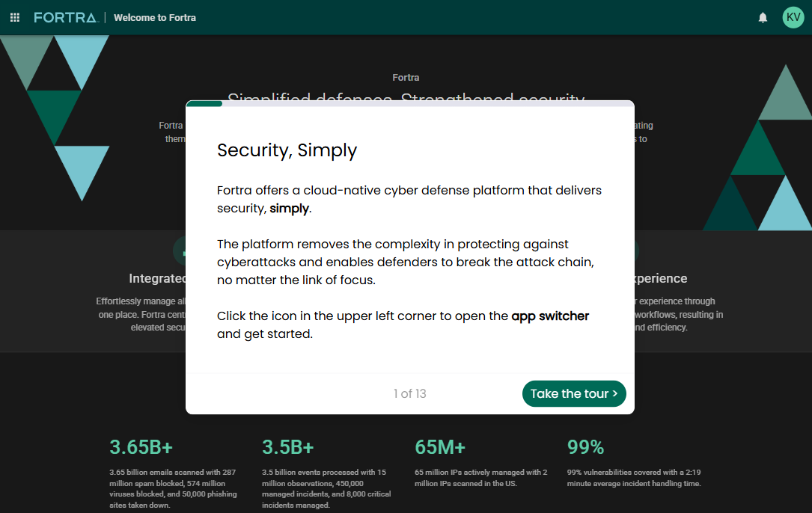Click the 3.5B+ events statistic
Viewport: 812px width, 513px height.
pyautogui.click(x=288, y=447)
